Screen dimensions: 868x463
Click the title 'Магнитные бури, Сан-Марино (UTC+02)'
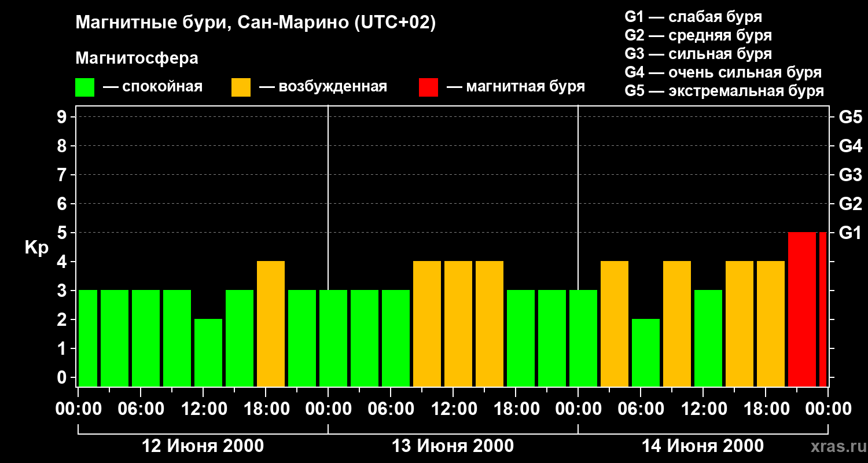(255, 23)
